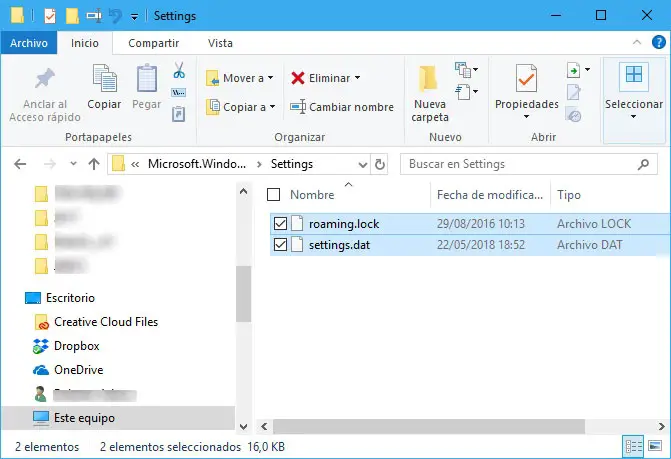Image resolution: width=671 pixels, height=459 pixels.
Task: Switch to details view icon in status bar
Action: click(633, 447)
